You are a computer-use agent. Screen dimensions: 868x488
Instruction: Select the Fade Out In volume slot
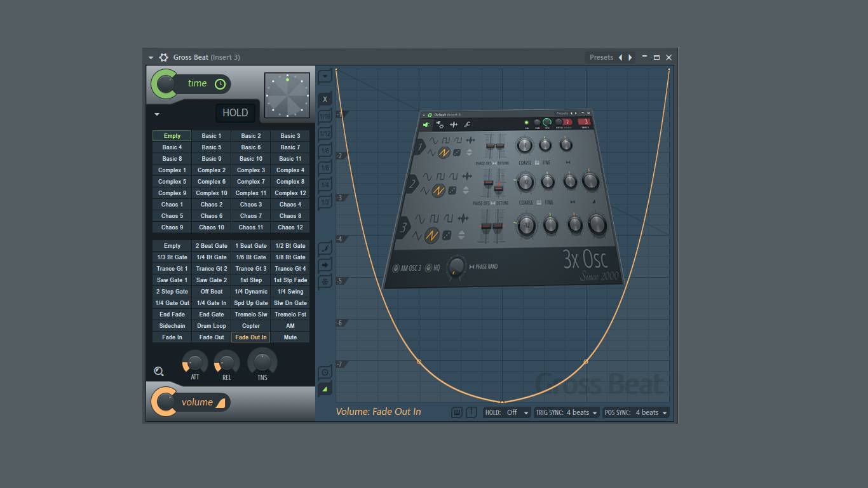(x=251, y=337)
